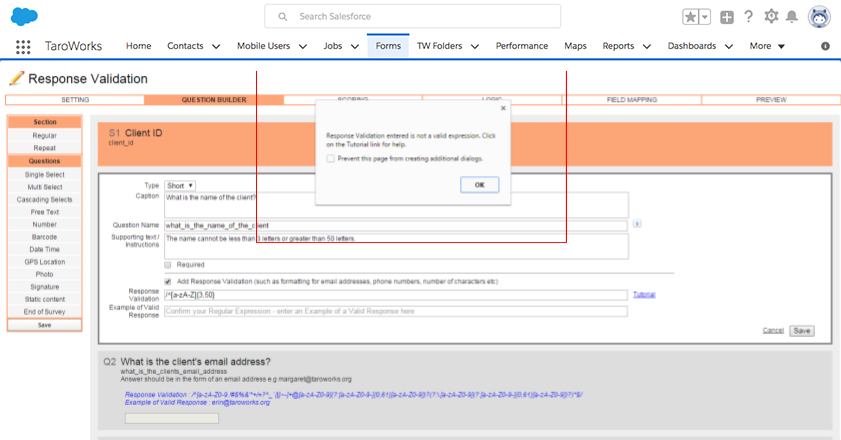Add a Photo question
The image size is (841, 440).
click(x=45, y=274)
